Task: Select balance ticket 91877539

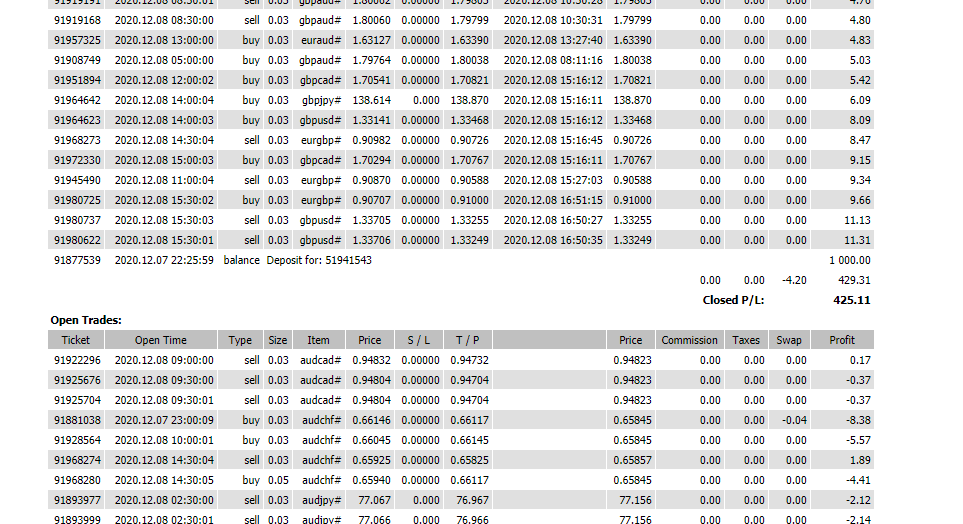Action: (x=77, y=260)
